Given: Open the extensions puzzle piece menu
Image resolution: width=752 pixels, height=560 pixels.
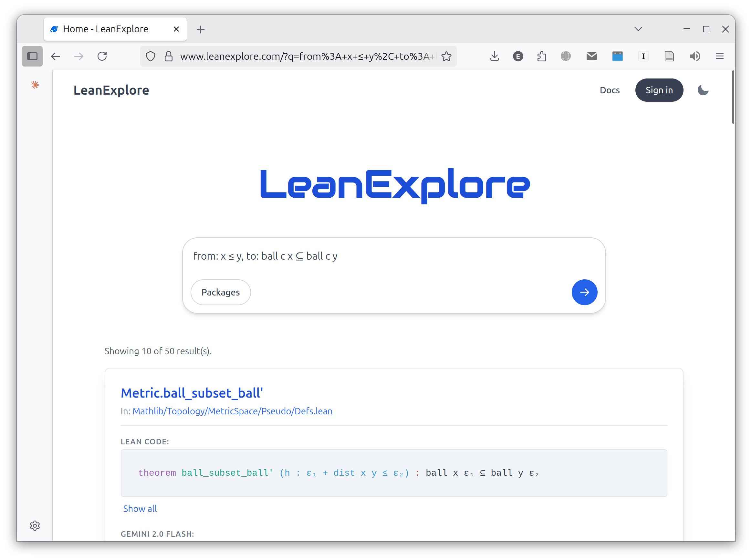Looking at the screenshot, I should pos(541,56).
